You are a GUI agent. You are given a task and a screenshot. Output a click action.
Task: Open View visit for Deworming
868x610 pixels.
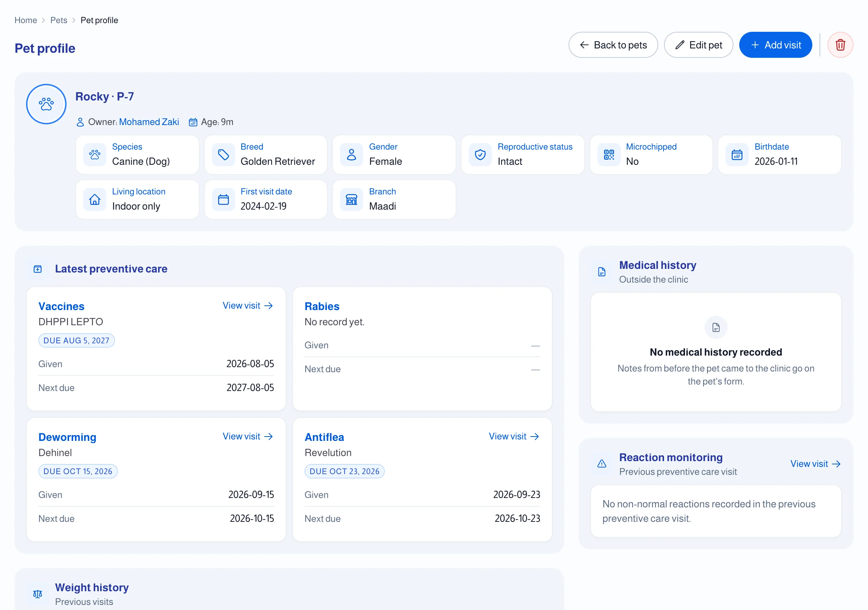(248, 436)
